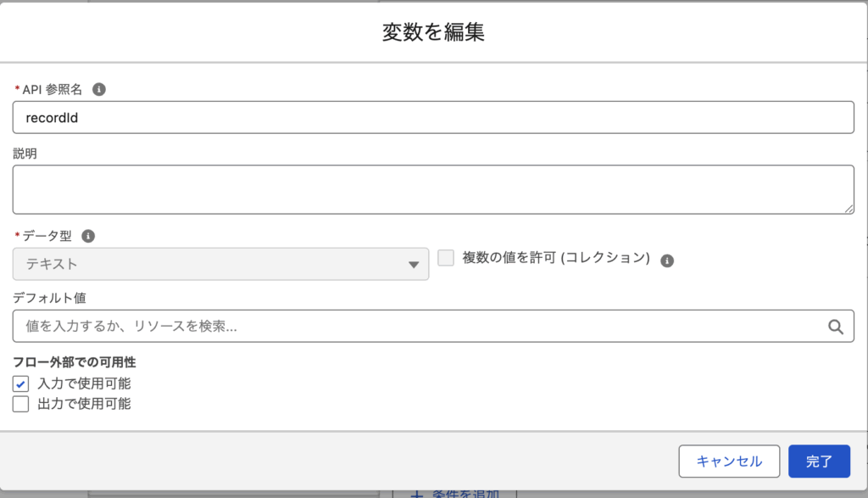Click the info icon next to データ型
This screenshot has width=868, height=498.
88,237
